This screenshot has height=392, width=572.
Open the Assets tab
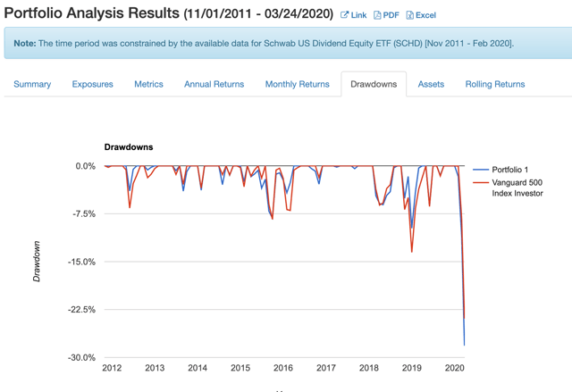click(x=431, y=84)
